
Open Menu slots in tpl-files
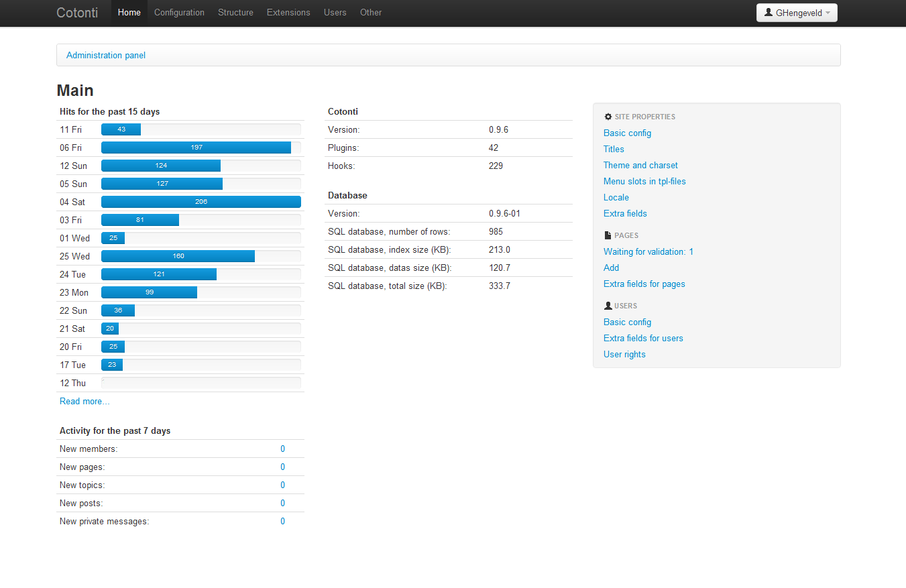coord(644,182)
